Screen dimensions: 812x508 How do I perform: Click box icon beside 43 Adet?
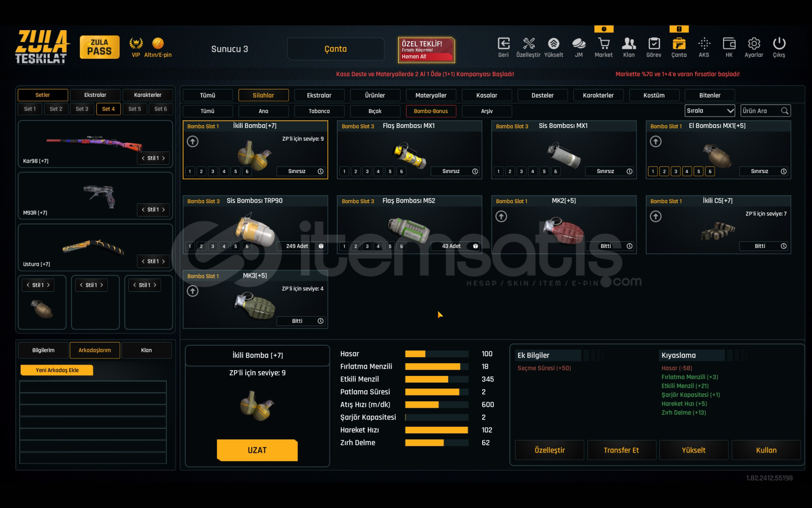[x=476, y=246]
